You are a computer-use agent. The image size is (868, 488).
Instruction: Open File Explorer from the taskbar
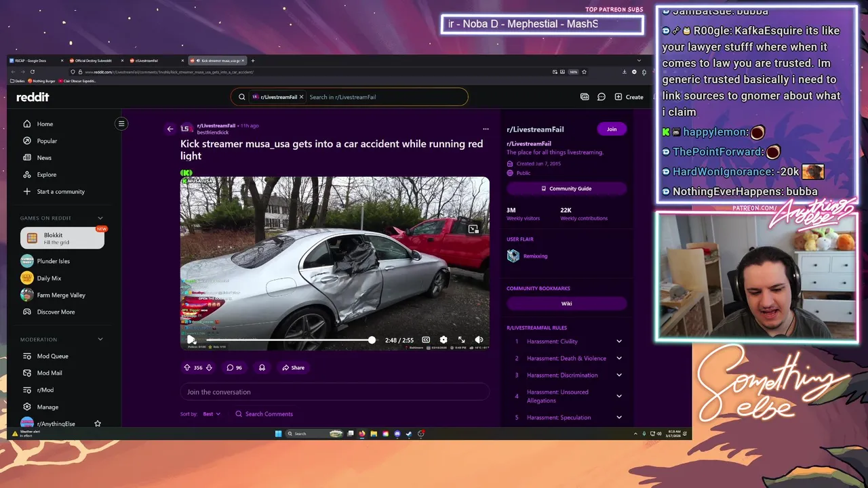coord(374,434)
